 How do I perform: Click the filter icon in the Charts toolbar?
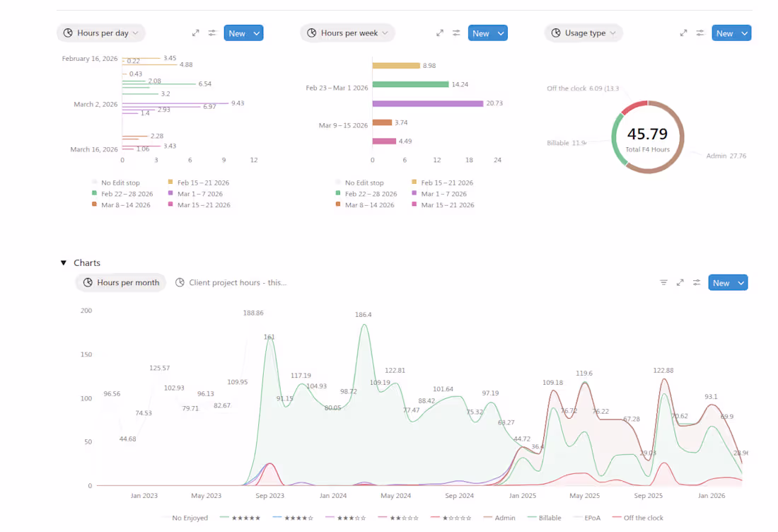click(x=663, y=282)
